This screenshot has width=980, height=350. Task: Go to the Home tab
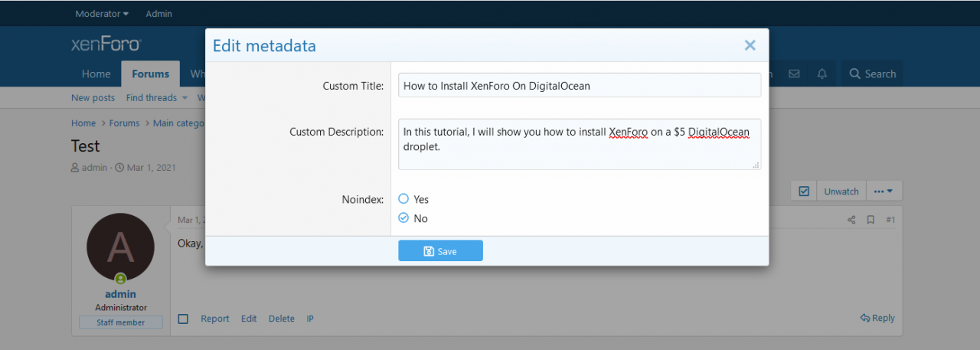pyautogui.click(x=96, y=74)
